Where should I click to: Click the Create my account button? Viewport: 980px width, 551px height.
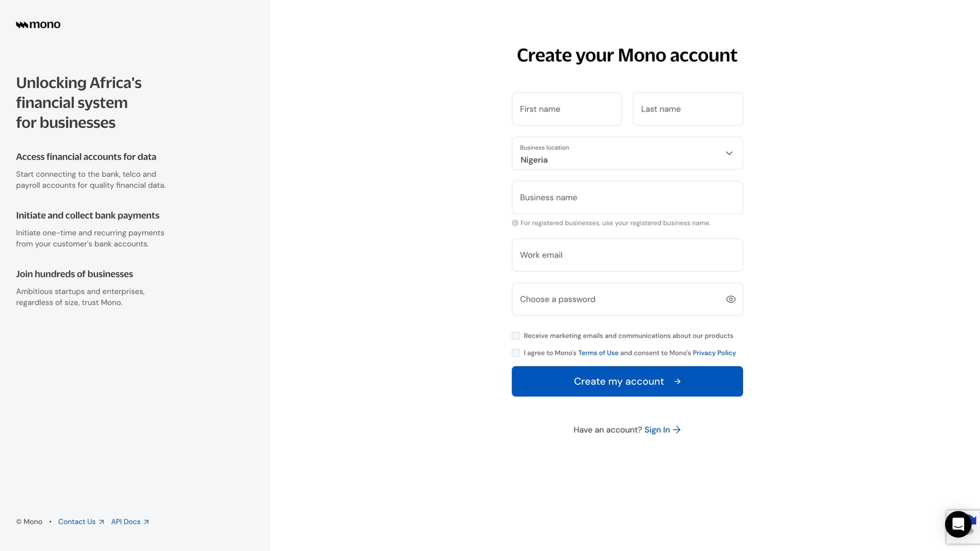coord(627,381)
